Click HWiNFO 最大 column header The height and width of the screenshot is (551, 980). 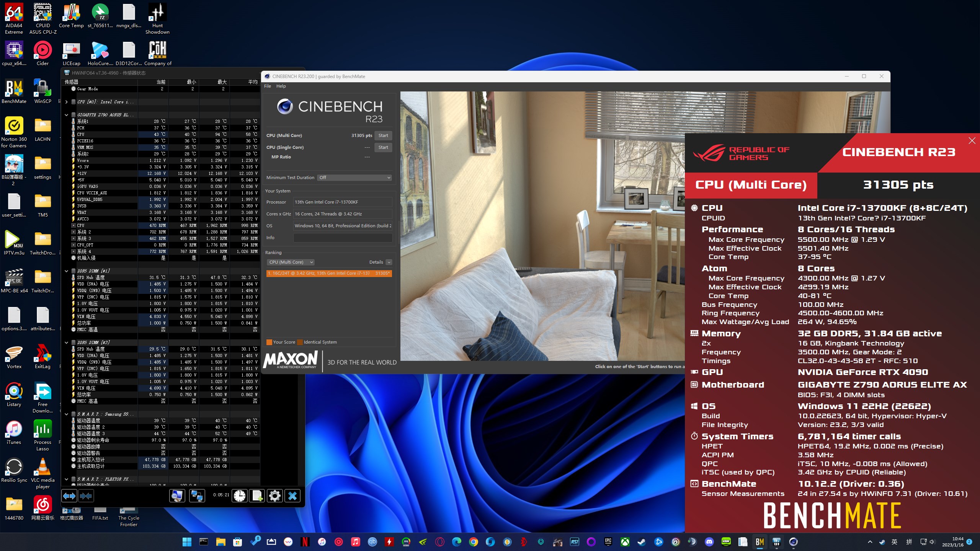point(214,82)
